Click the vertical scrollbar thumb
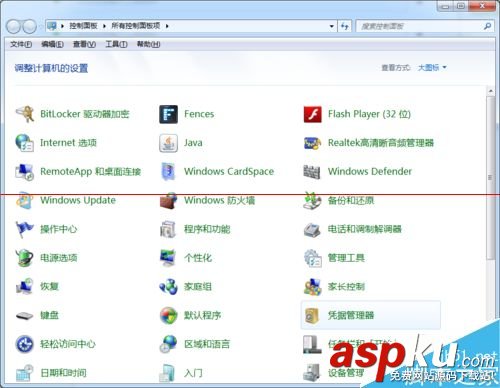The image size is (500, 388). [x=490, y=178]
